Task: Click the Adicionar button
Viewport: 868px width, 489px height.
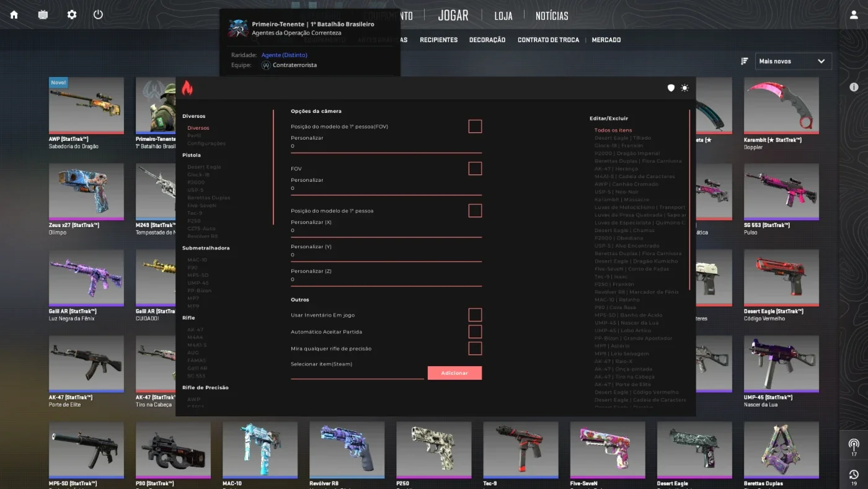Action: tap(454, 373)
